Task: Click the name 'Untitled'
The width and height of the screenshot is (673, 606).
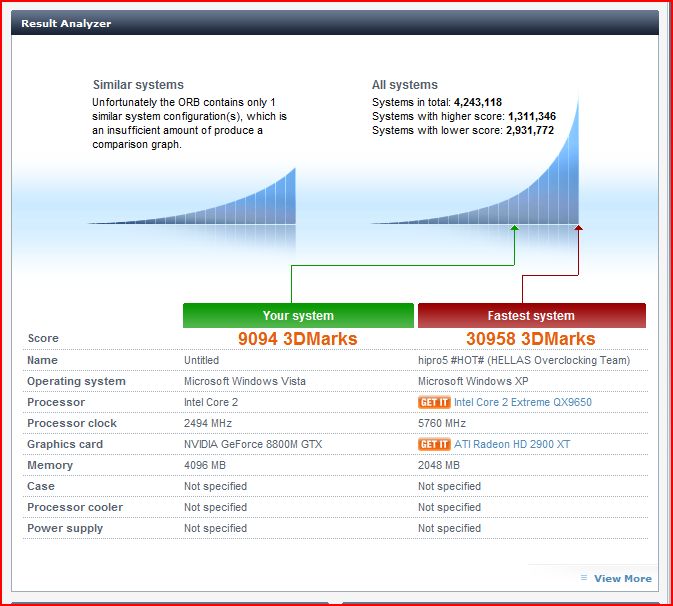Action: click(201, 360)
